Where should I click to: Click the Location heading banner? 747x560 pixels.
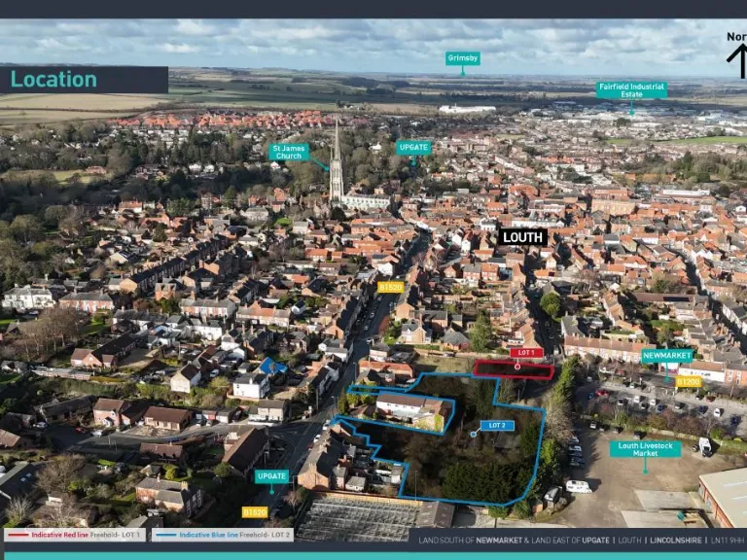[x=84, y=80]
